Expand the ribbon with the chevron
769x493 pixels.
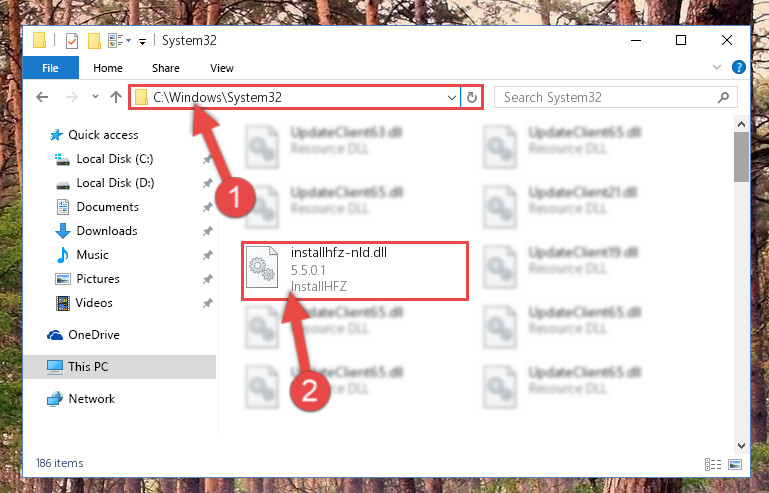717,67
